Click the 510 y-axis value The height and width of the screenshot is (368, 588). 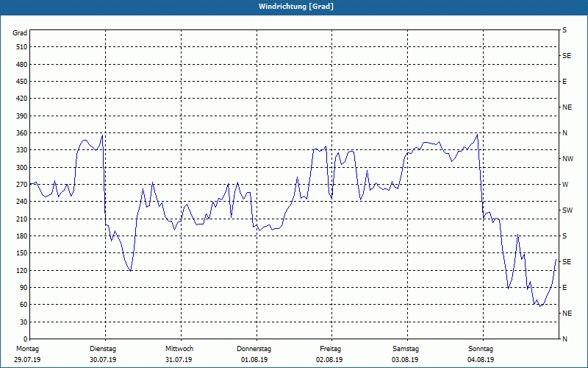[x=22, y=47]
